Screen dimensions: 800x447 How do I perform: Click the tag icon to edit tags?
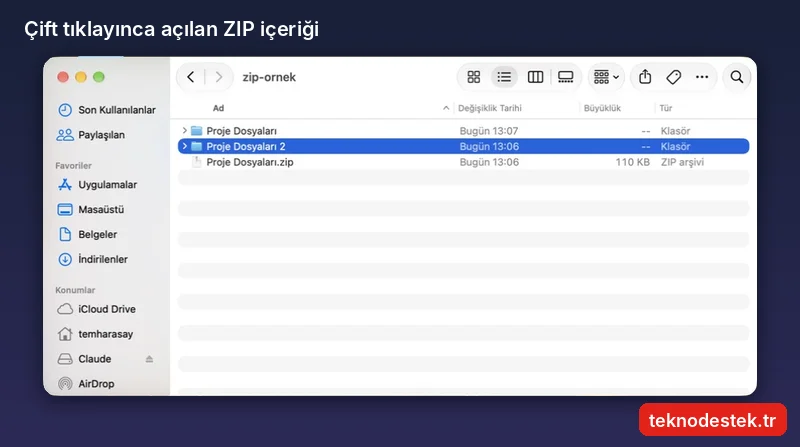(x=673, y=77)
